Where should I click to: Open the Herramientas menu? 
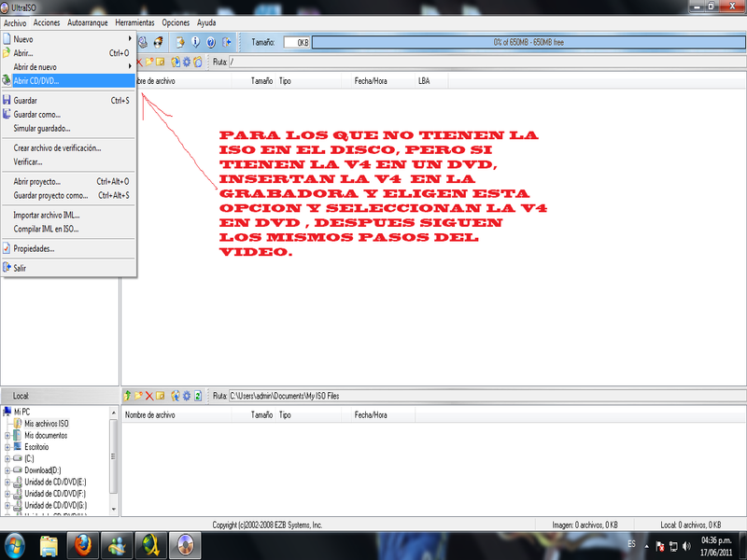point(134,22)
